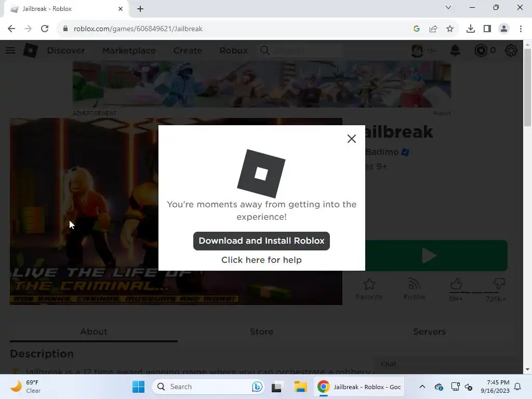Favorite the Jailbreak game
This screenshot has height=399, width=532.
369,289
